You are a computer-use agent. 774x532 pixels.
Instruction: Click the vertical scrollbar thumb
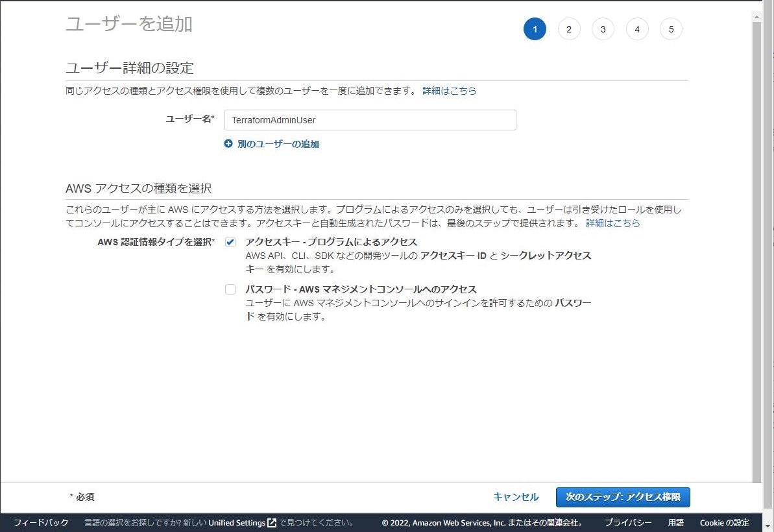(756, 252)
